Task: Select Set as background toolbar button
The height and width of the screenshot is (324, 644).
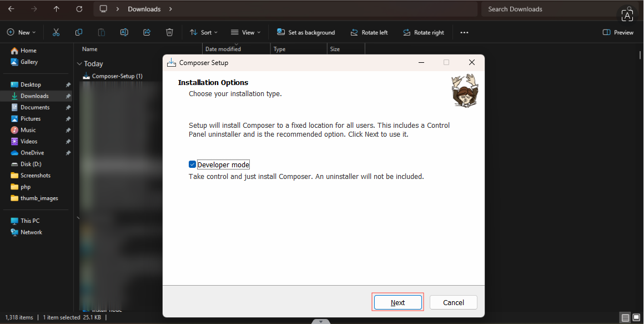Action: pyautogui.click(x=306, y=32)
